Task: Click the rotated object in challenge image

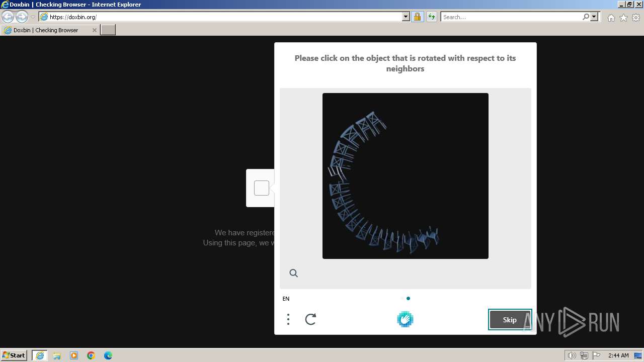Action: click(337, 172)
